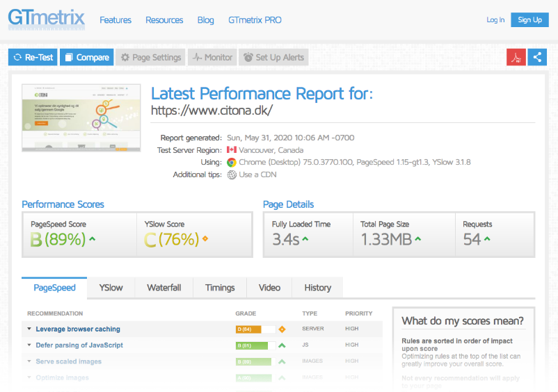The height and width of the screenshot is (392, 558).
Task: Click the YSlow Score C (76%)
Action: point(172,239)
